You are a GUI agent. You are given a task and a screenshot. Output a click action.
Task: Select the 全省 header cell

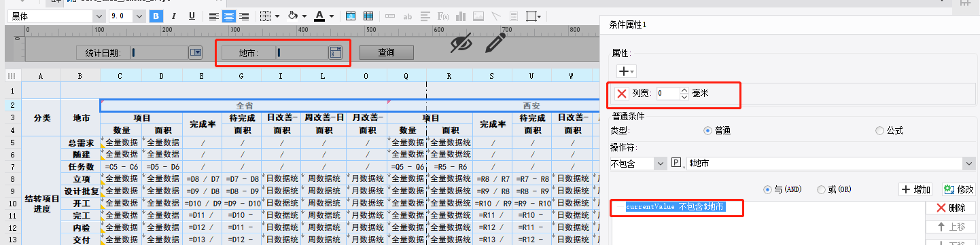(x=244, y=107)
